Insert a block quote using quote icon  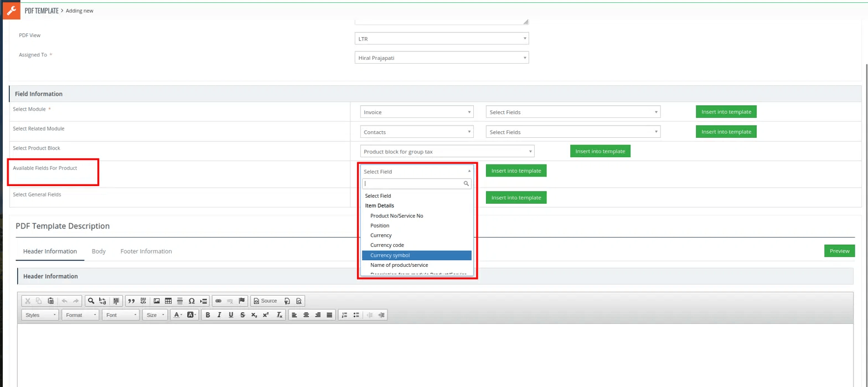[132, 301]
